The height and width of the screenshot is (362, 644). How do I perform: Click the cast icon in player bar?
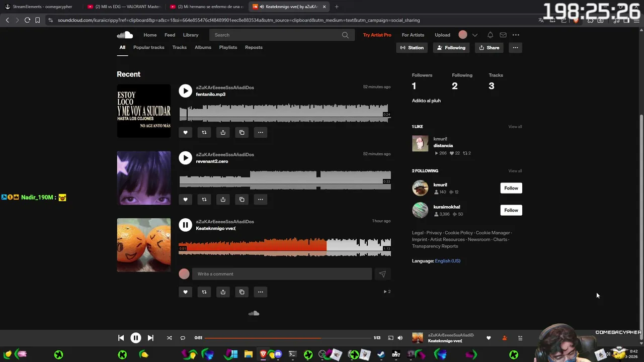point(390,338)
